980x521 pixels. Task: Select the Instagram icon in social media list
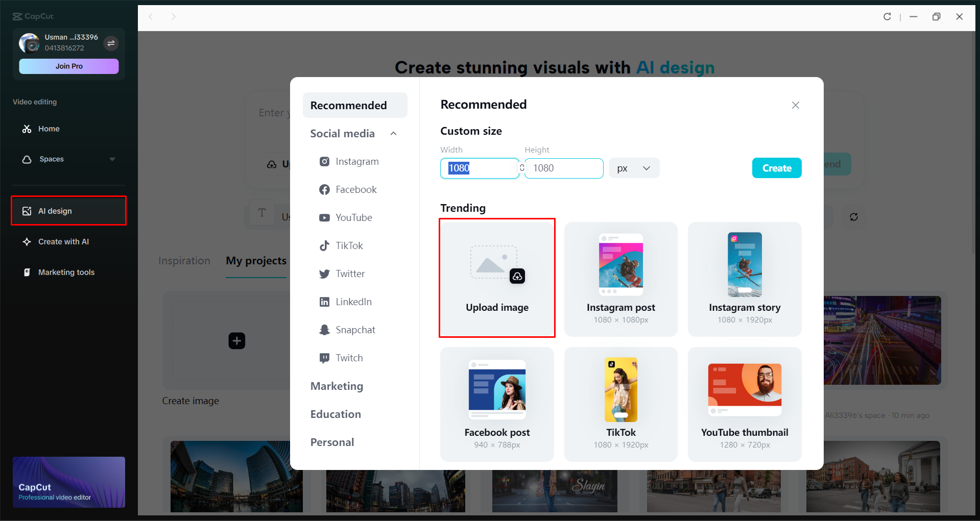(325, 161)
